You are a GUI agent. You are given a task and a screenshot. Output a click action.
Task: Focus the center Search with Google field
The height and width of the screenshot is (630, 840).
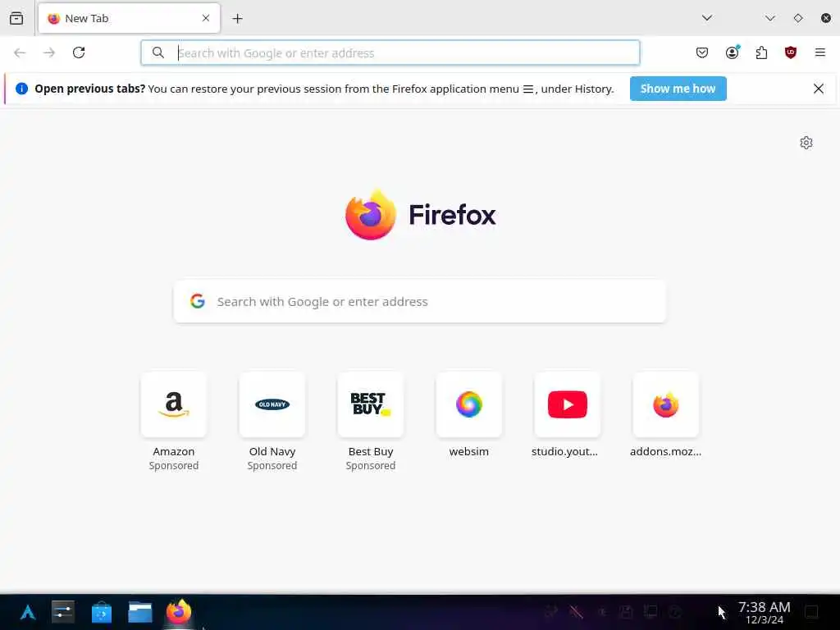point(420,301)
